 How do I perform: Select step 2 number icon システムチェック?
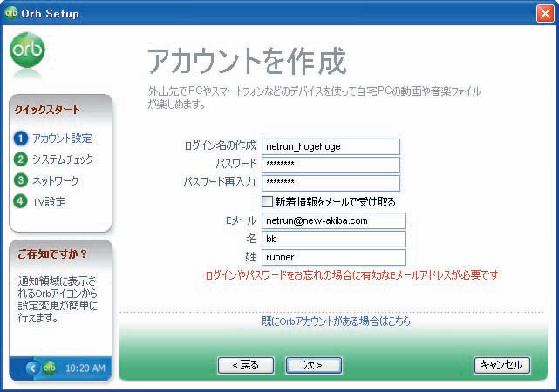pyautogui.click(x=21, y=159)
